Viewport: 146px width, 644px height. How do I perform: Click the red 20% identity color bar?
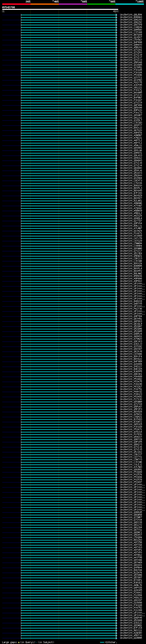tap(16, 4)
